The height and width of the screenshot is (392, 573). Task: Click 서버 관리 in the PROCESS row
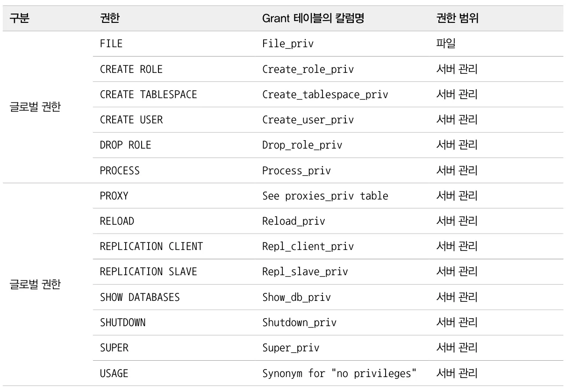[457, 171]
